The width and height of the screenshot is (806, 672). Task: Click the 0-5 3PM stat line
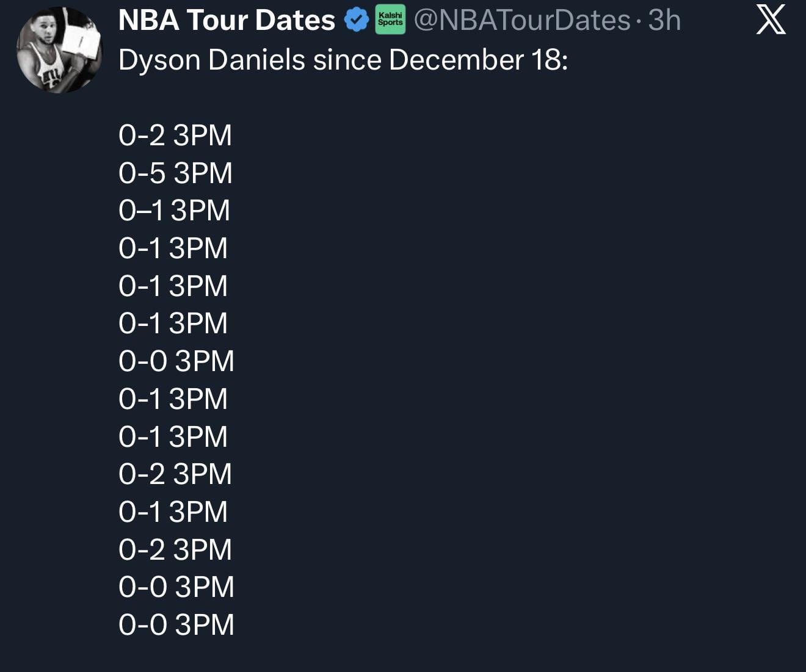click(x=175, y=173)
